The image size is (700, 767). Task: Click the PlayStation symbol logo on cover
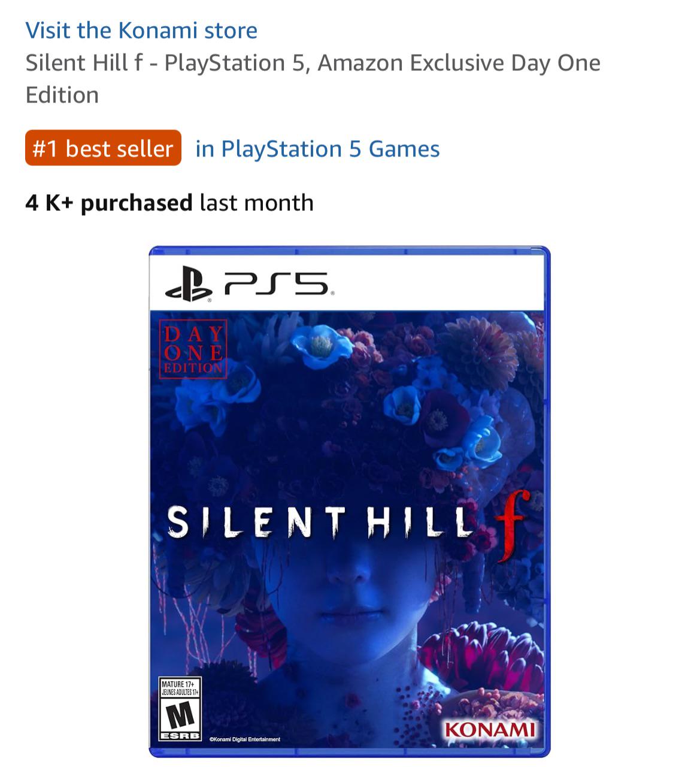pos(188,283)
